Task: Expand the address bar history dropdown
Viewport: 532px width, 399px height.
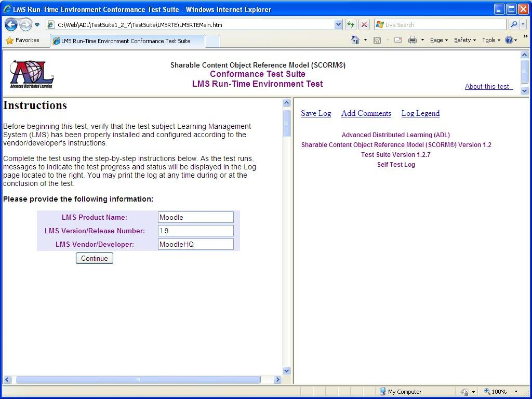Action: tap(338, 24)
